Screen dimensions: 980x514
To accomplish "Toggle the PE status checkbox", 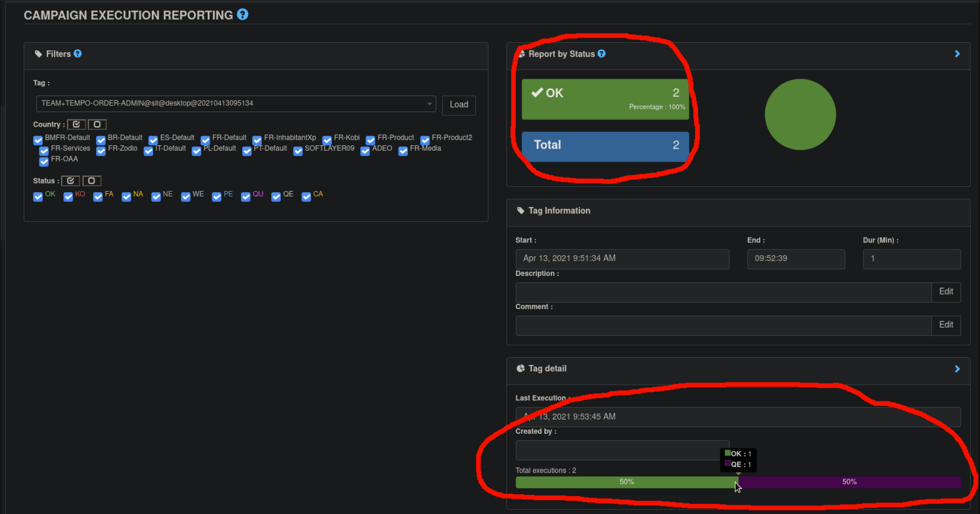I will point(217,197).
